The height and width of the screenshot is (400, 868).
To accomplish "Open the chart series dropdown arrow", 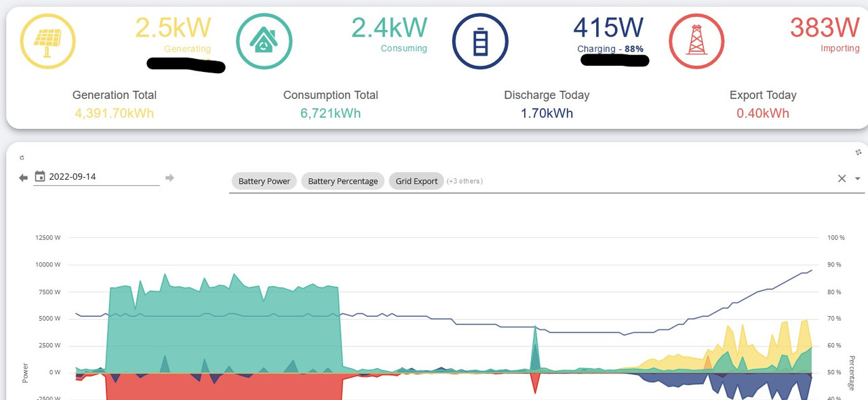I will [858, 179].
